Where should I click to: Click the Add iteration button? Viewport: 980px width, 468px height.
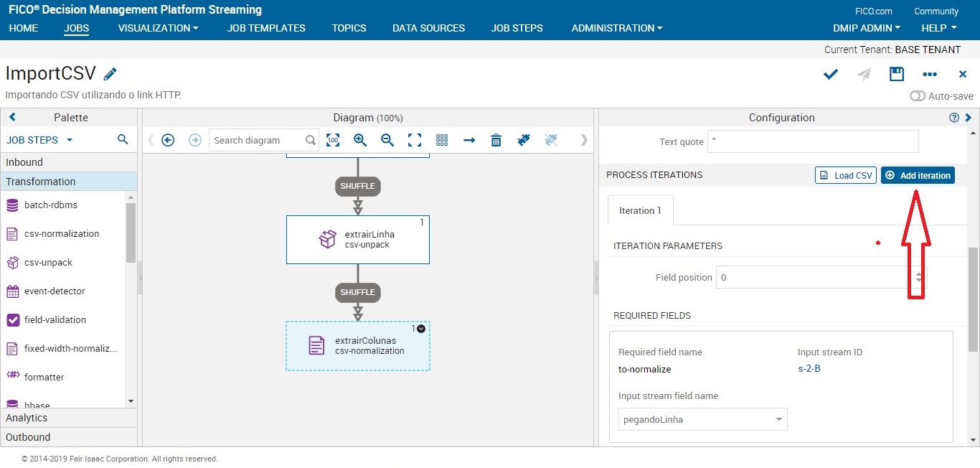918,175
